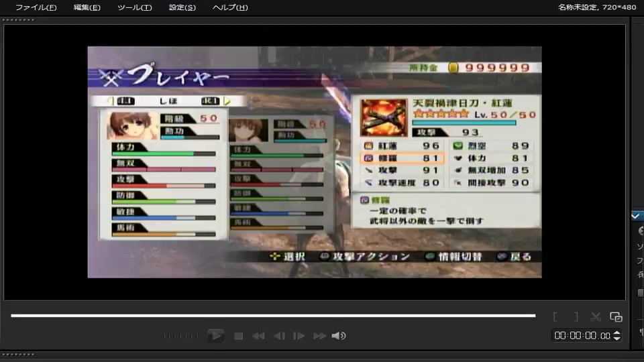644x362 pixels.
Task: Click the scissors split clip icon
Action: pyautogui.click(x=596, y=317)
